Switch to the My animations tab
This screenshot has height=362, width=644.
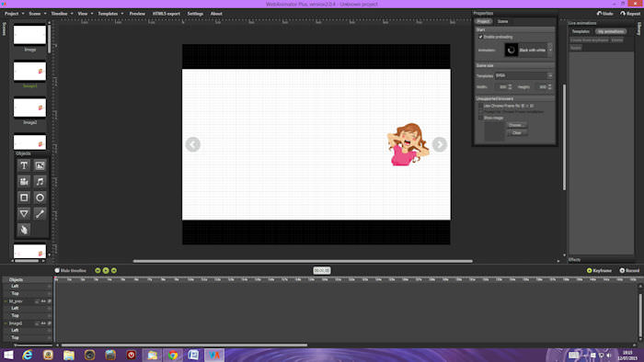pos(611,31)
